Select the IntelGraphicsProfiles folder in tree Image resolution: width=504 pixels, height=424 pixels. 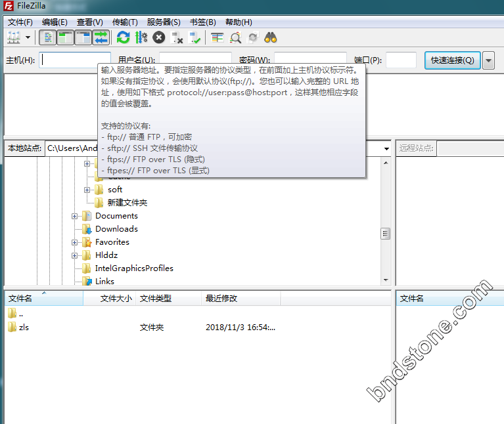134,268
